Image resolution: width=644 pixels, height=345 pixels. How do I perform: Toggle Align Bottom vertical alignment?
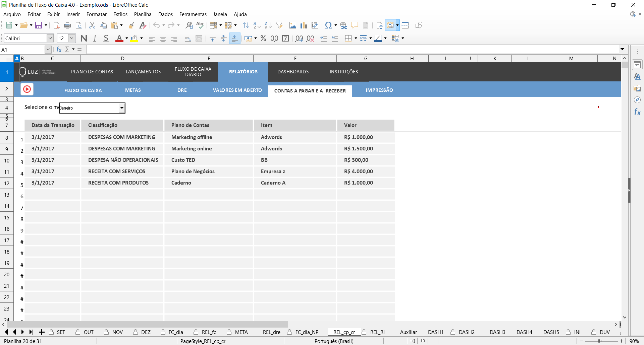pyautogui.click(x=235, y=39)
